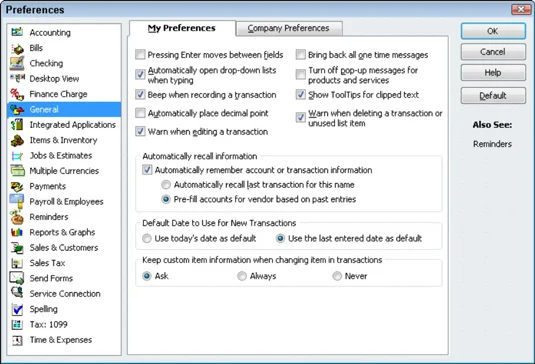535x364 pixels.
Task: Toggle Beep when recording a transaction
Action: (x=140, y=94)
